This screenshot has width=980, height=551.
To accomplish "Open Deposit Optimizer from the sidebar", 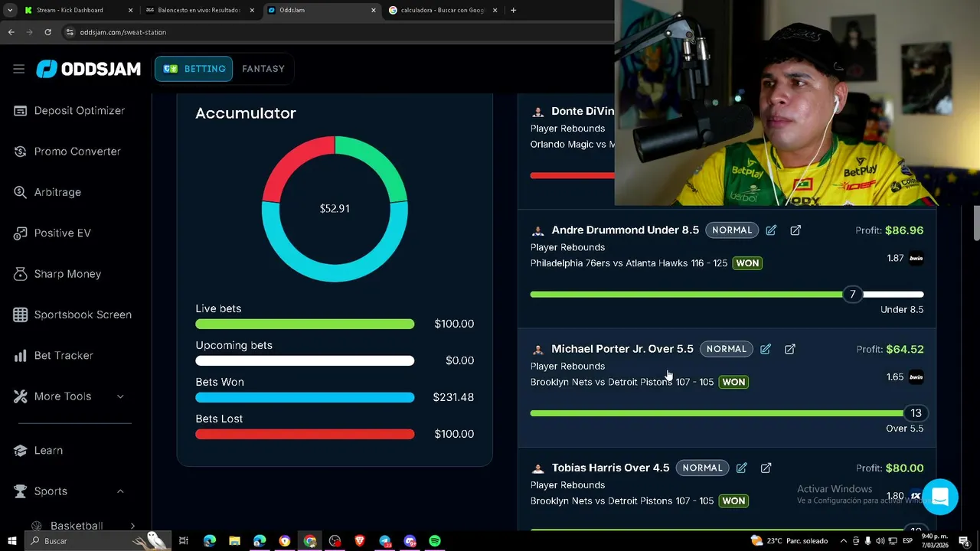I will click(x=80, y=111).
